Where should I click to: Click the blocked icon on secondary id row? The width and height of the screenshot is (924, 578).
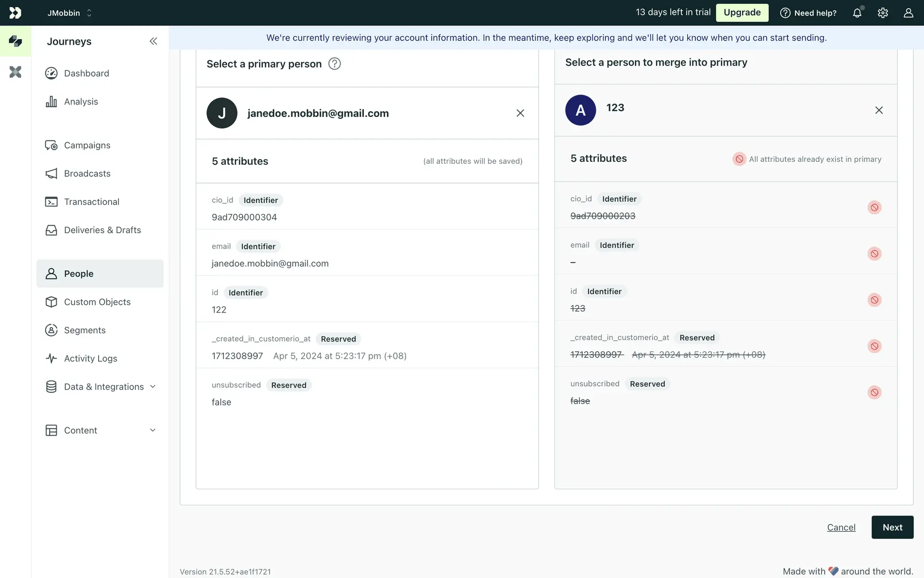click(x=874, y=300)
